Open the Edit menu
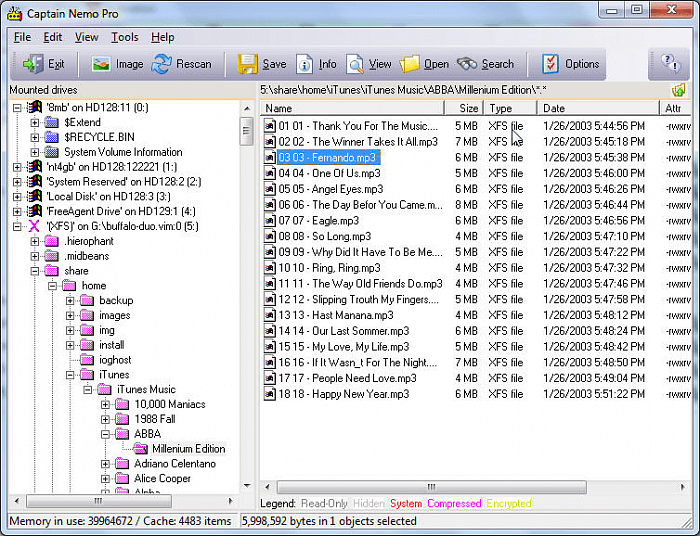The width and height of the screenshot is (700, 536). 53,37
